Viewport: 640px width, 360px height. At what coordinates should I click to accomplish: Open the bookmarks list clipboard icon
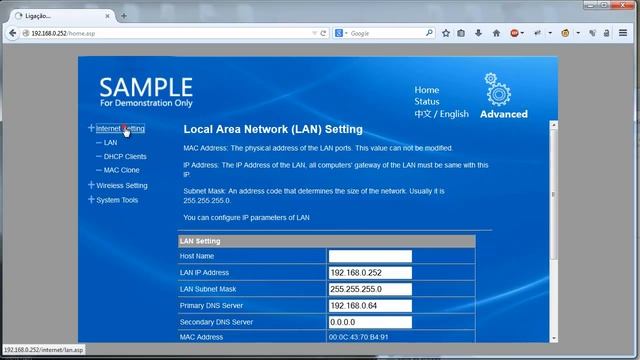pyautogui.click(x=461, y=33)
